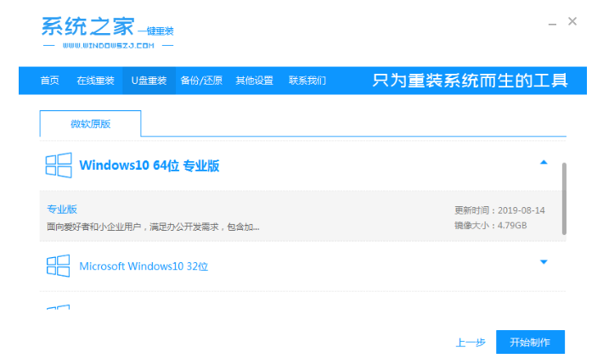The image size is (592, 364).
Task: Click the Windows10 64位 专业版 heading
Action: point(149,165)
